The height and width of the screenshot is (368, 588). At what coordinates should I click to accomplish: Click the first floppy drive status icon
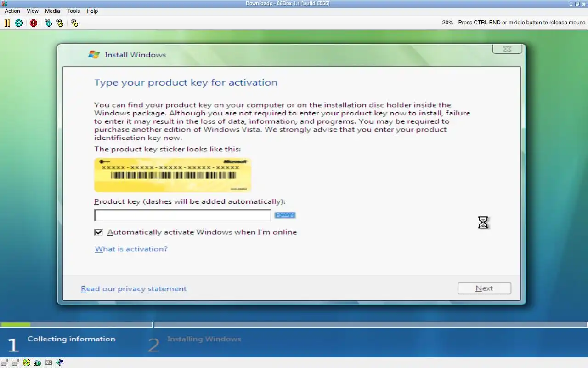pyautogui.click(x=5, y=362)
